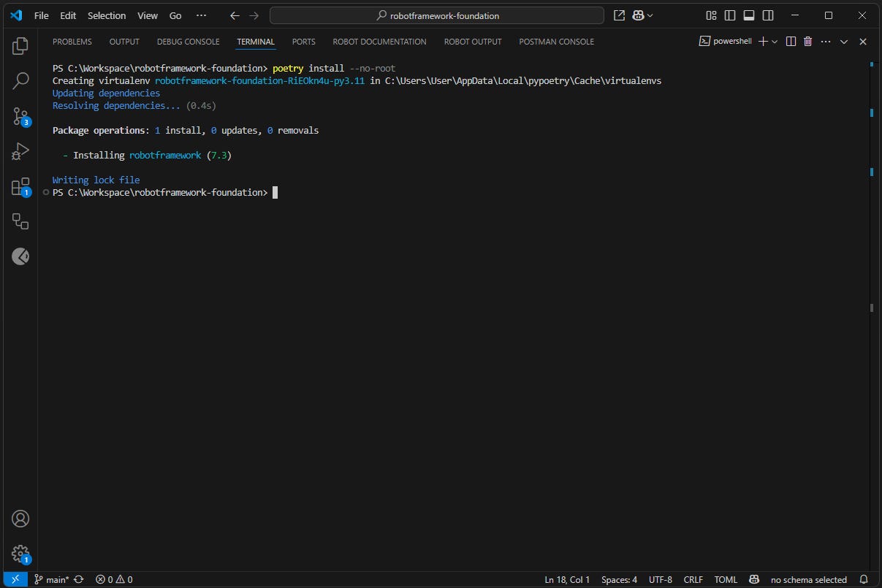Open remote window button in status bar

pos(15,579)
